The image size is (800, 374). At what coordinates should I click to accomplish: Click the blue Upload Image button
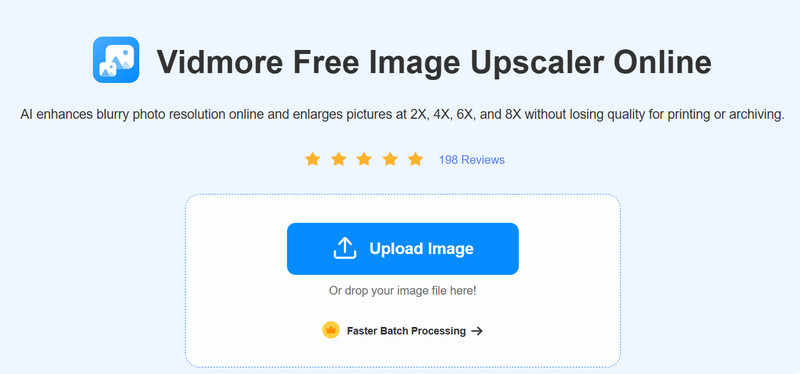click(x=403, y=248)
